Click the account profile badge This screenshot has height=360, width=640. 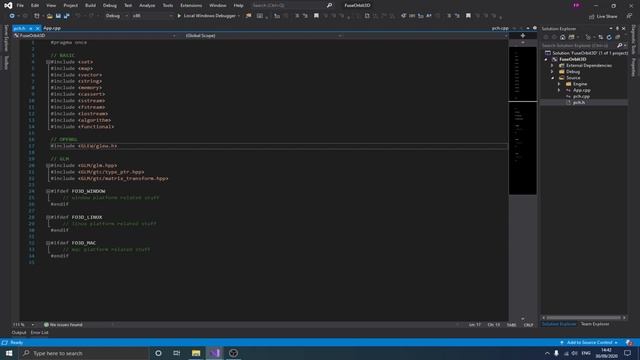pyautogui.click(x=576, y=5)
